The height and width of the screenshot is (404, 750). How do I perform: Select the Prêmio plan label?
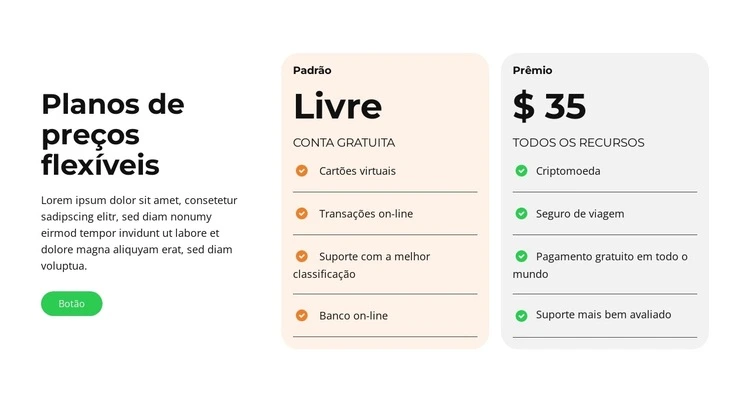point(532,71)
